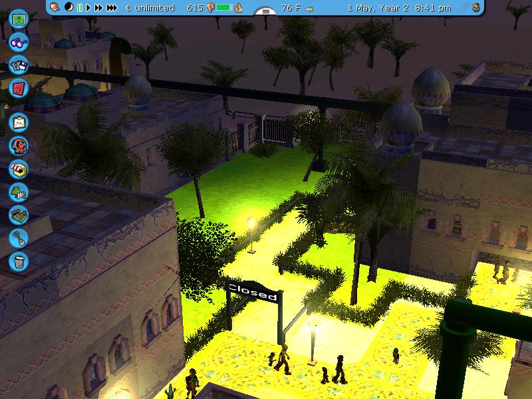Click the thumbs-up park rating icon
This screenshot has height=399, width=532.
pos(238,7)
